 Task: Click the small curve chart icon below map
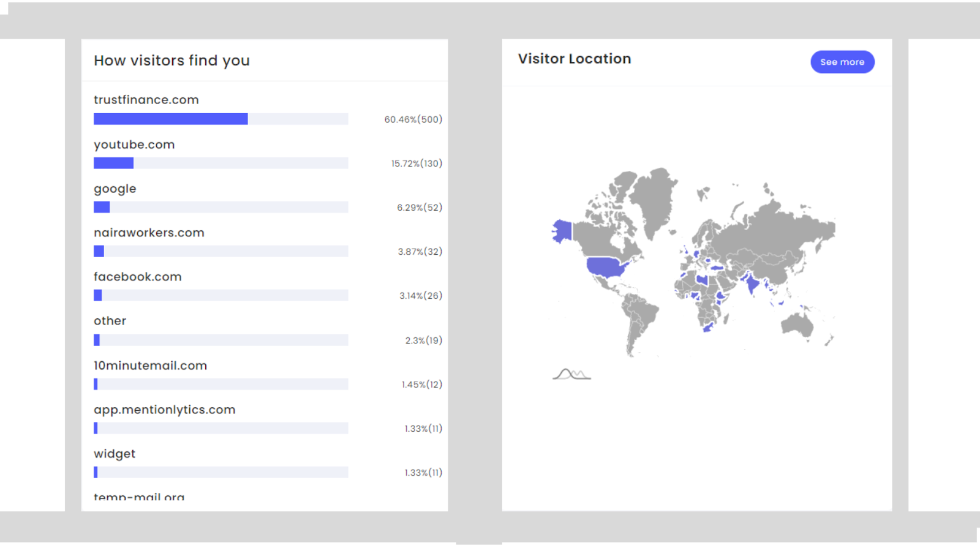571,374
